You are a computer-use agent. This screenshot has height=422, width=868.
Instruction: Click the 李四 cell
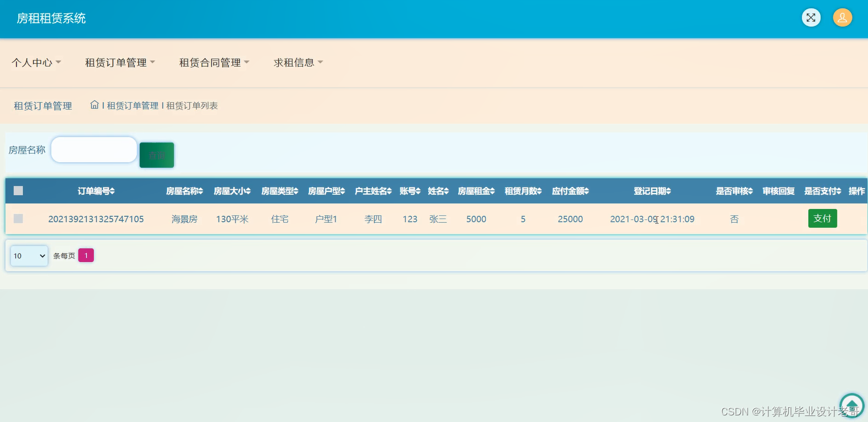(x=373, y=219)
